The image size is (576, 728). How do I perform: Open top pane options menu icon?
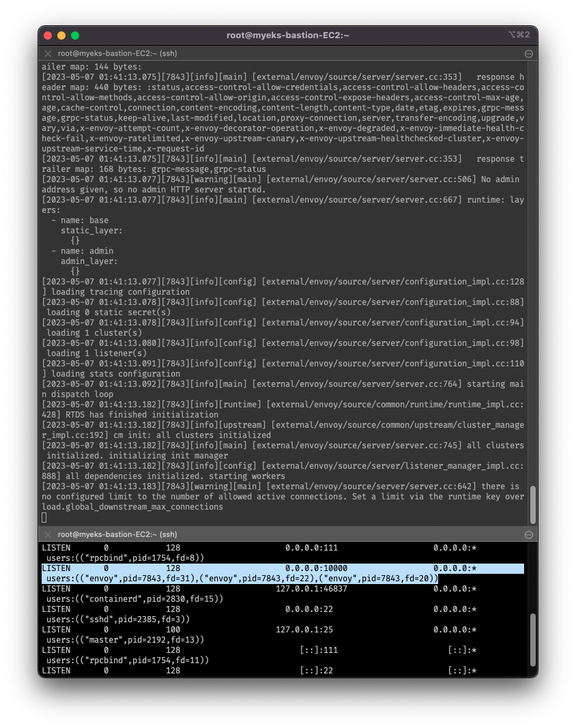[529, 54]
